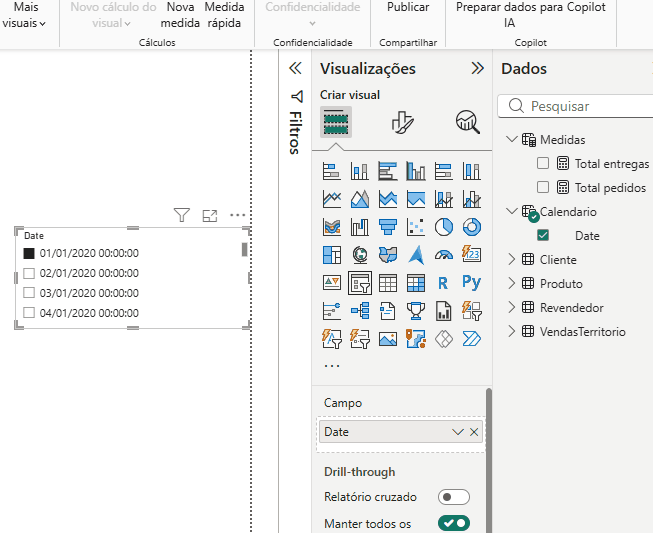Select the card visual with 123
Image resolution: width=653 pixels, height=533 pixels.
471,254
